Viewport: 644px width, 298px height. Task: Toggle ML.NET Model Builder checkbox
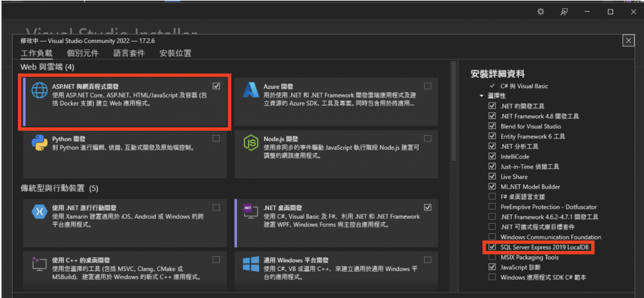coord(492,187)
